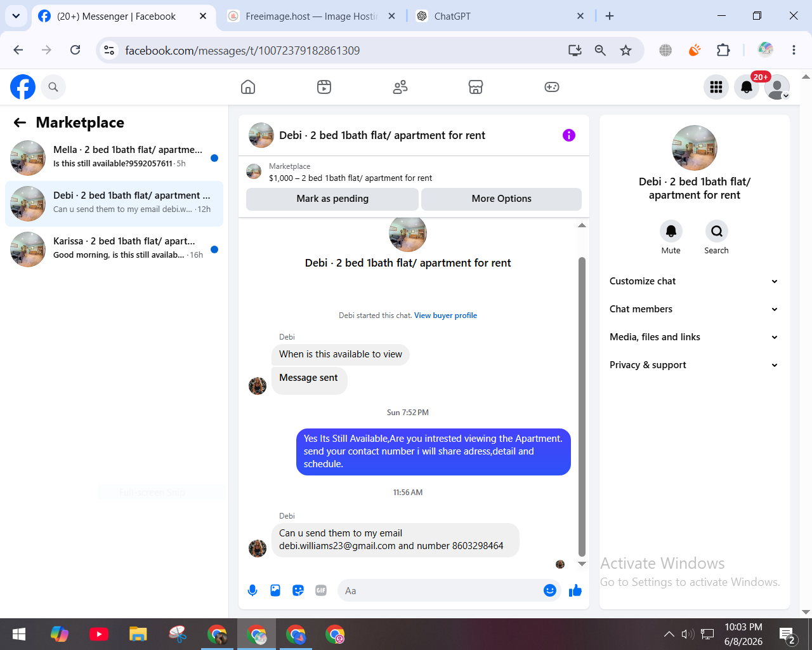This screenshot has width=812, height=650.
Task: Click the Facebook search magnifier icon
Action: click(53, 87)
